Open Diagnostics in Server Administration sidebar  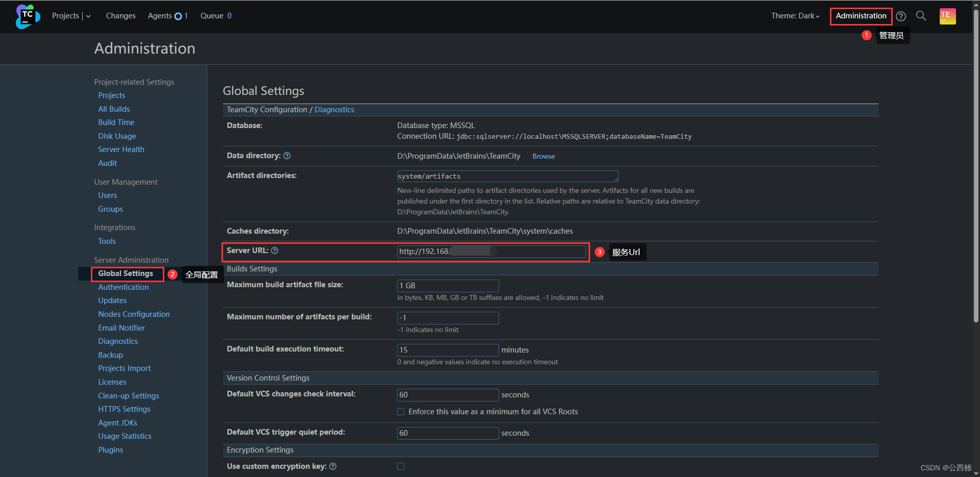(x=118, y=341)
